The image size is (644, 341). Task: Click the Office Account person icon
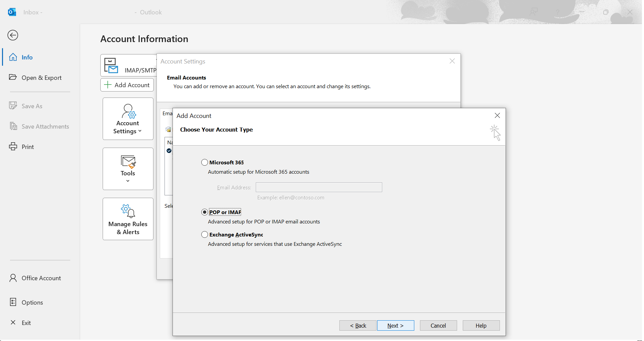13,278
